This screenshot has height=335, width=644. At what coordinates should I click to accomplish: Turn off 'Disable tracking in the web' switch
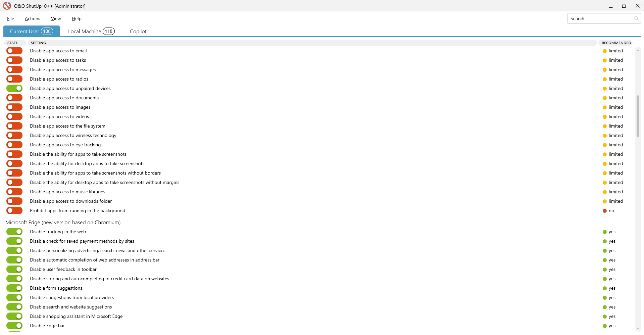click(x=14, y=232)
